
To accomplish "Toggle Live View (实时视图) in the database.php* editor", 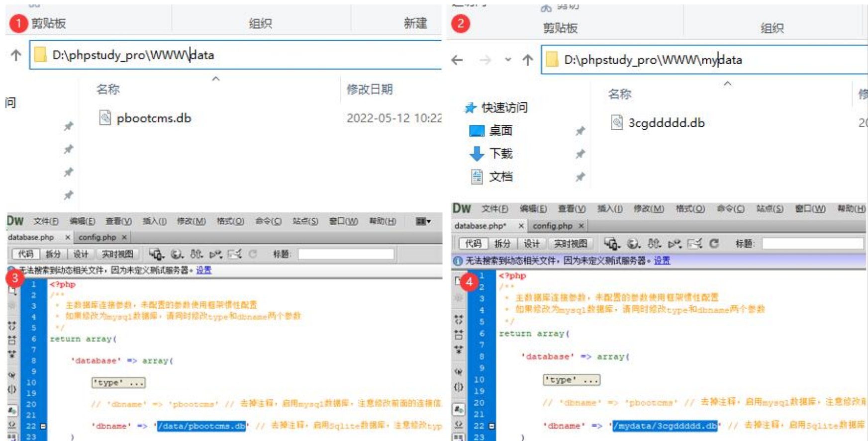I will [x=571, y=243].
